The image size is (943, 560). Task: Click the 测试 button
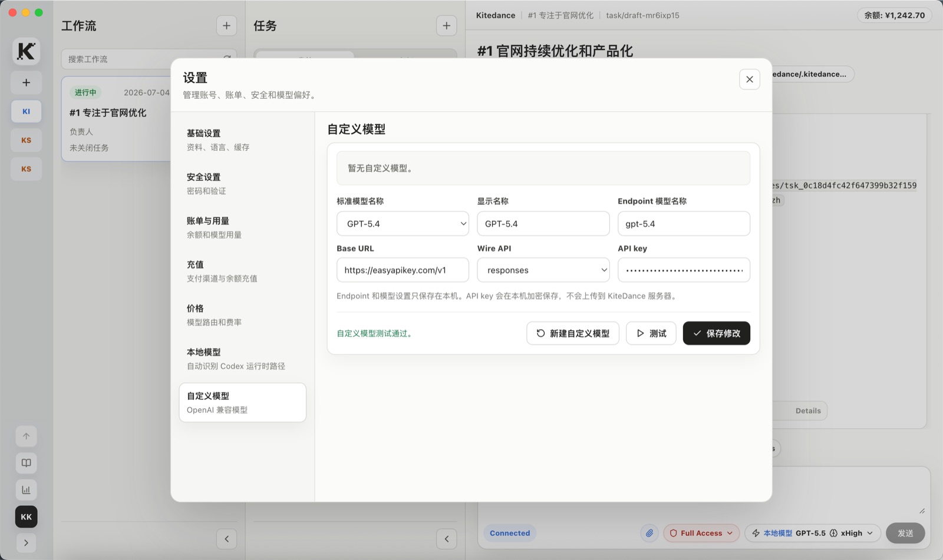click(x=651, y=333)
